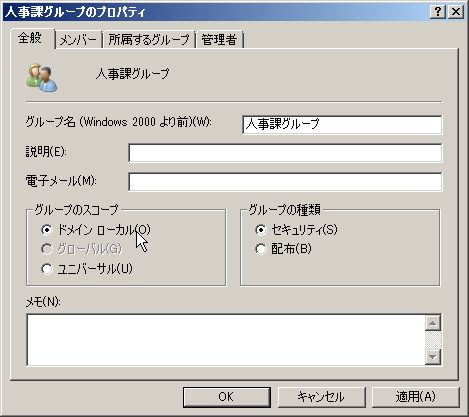The width and height of the screenshot is (469, 417).
Task: Click the help question mark button
Action: pyautogui.click(x=438, y=12)
